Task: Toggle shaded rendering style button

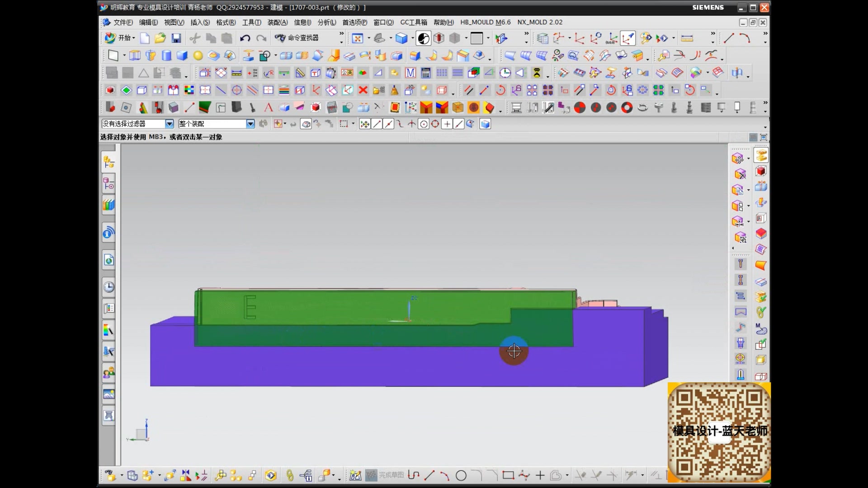Action: 401,38
